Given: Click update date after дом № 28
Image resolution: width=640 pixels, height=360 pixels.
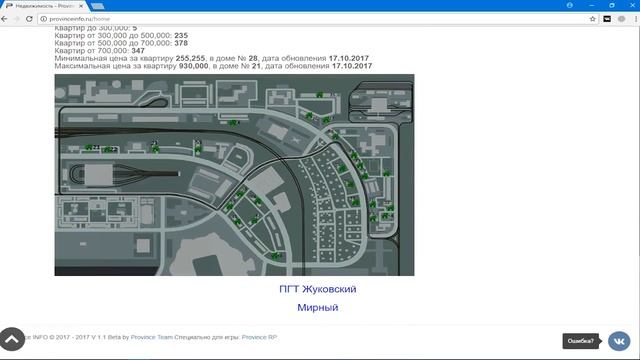Looking at the screenshot, I should pyautogui.click(x=349, y=58).
